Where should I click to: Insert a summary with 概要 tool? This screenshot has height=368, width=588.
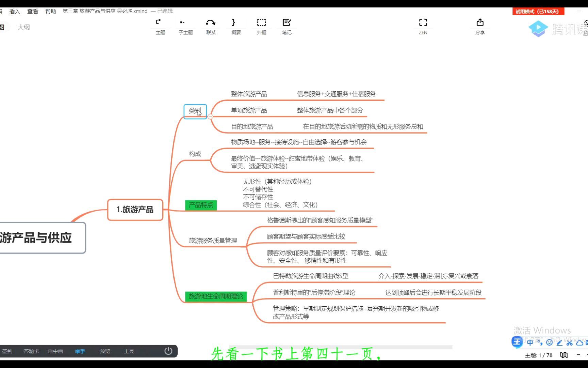(236, 27)
